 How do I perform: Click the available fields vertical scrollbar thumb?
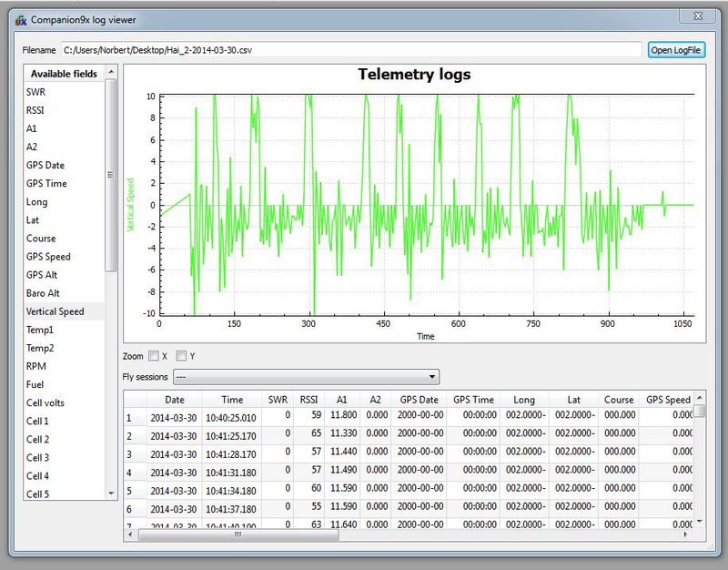click(x=110, y=175)
